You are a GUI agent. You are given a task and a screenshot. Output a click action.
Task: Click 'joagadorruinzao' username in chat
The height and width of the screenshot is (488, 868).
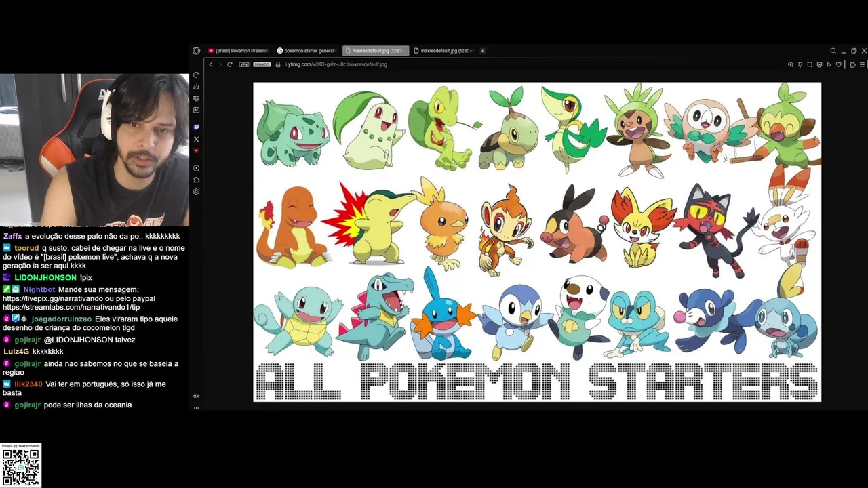(61, 319)
